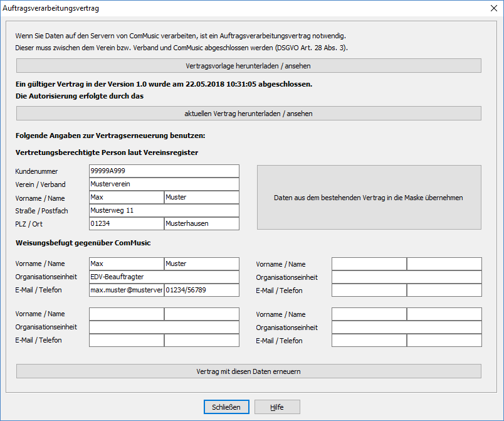Click empty Vorname field, upper right person block

pos(369,264)
